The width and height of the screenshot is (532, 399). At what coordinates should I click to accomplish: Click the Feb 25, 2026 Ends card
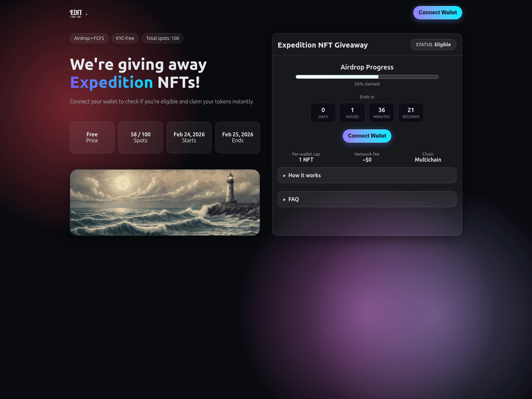coord(238,137)
